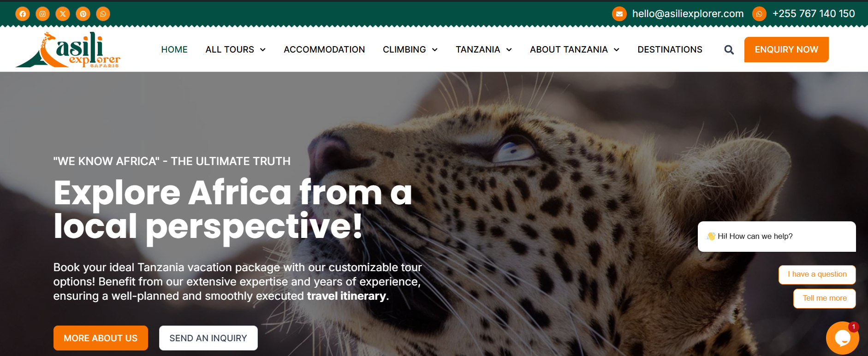Open the X (Twitter) social icon
This screenshot has width=868, height=356.
point(63,14)
